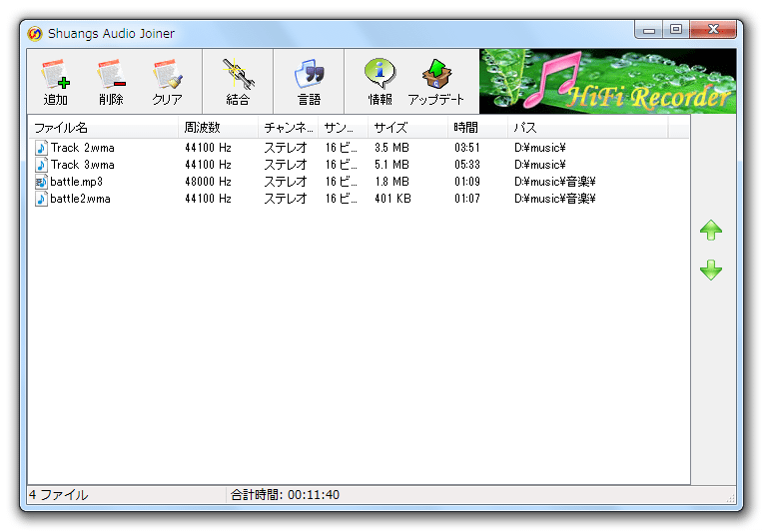
Task: Click the Track 2.wma file icon
Action: 41,148
